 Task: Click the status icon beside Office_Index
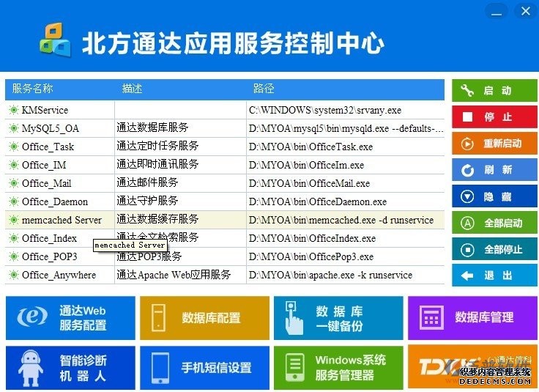point(13,238)
